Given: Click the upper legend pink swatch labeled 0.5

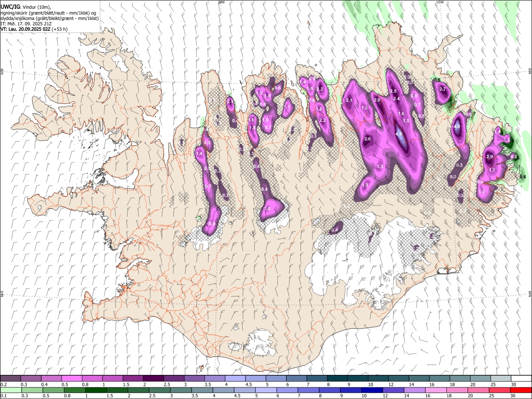Looking at the screenshot, I should [72, 378].
